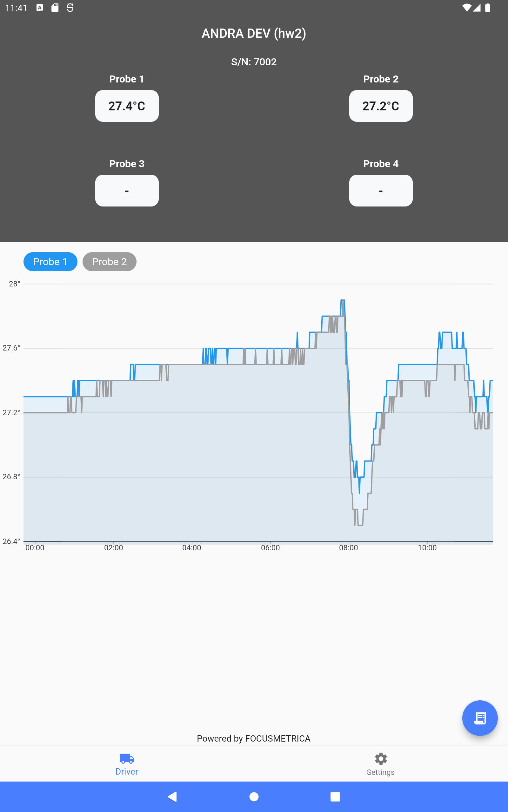Click the 'Powered by FOCUSMETRICA' text
The width and height of the screenshot is (508, 812).
(254, 738)
